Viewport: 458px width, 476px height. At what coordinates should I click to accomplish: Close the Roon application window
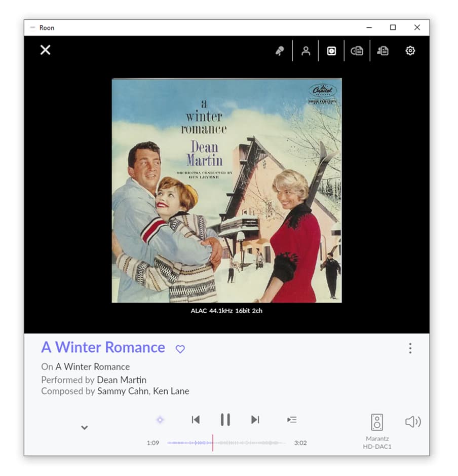(417, 27)
